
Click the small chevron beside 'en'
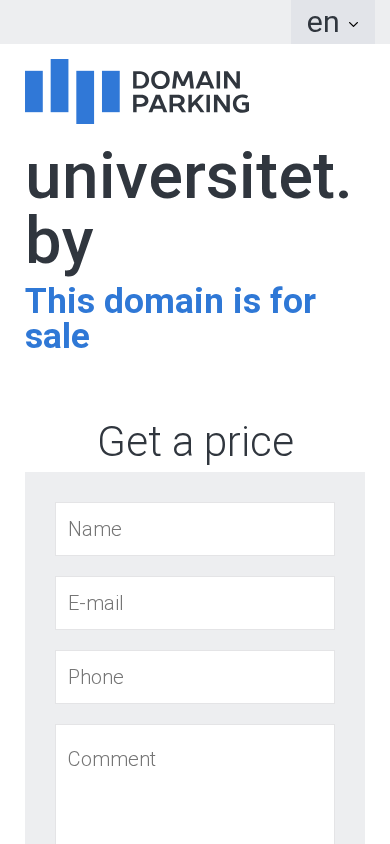click(x=353, y=24)
